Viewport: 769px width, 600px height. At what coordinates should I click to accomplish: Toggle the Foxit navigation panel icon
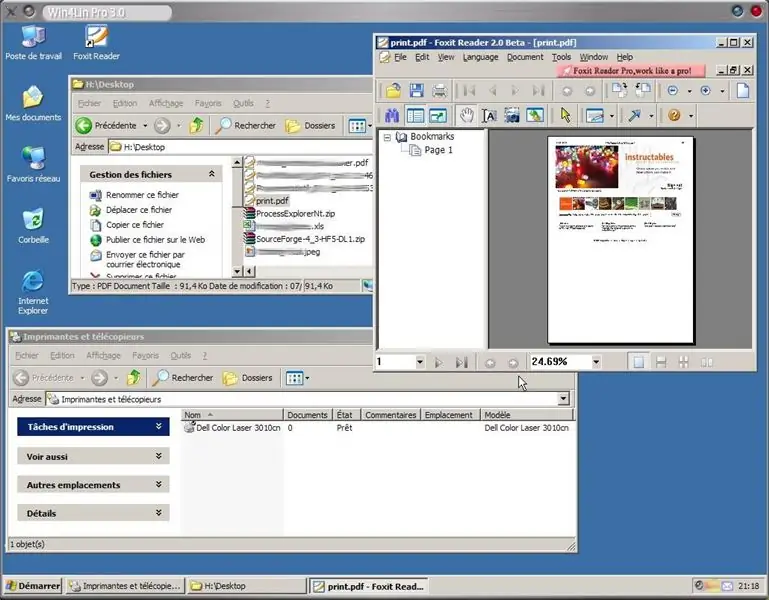pos(415,116)
